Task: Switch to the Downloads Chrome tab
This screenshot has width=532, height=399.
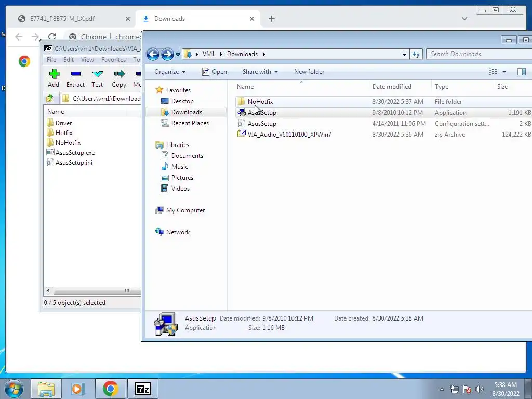Action: 198,19
